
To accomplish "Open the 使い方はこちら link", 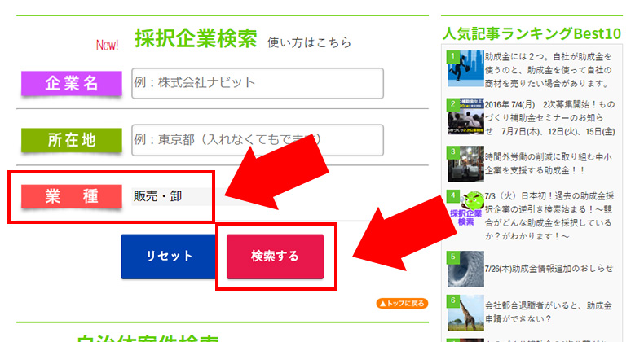I will 310,42.
